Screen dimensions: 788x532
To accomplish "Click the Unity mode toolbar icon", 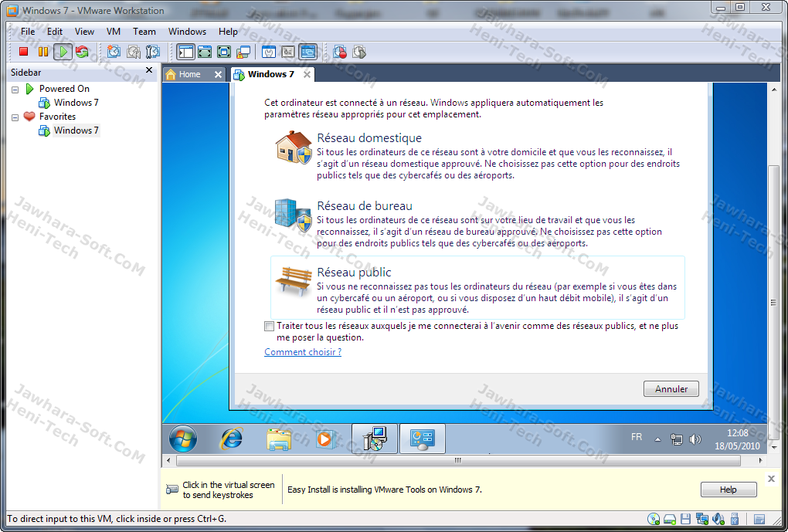I will click(243, 51).
